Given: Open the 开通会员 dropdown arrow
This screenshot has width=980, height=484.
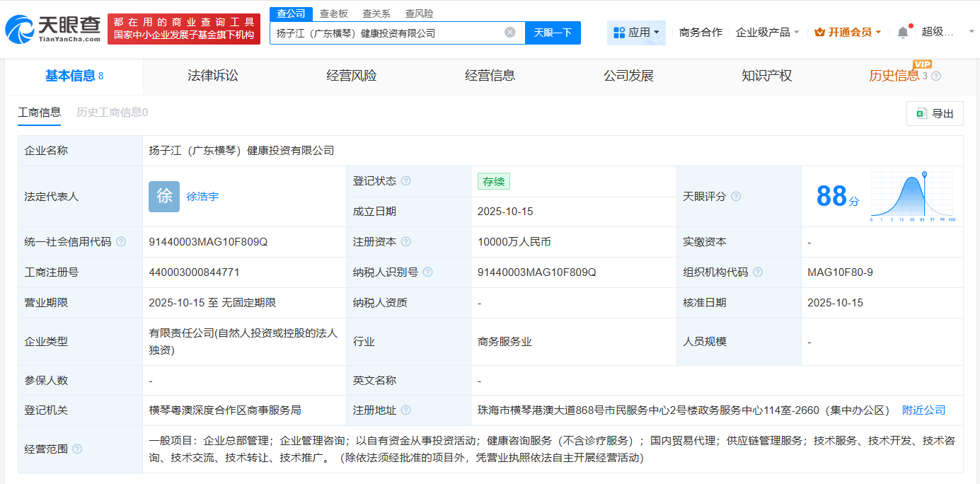Looking at the screenshot, I should click(x=879, y=32).
